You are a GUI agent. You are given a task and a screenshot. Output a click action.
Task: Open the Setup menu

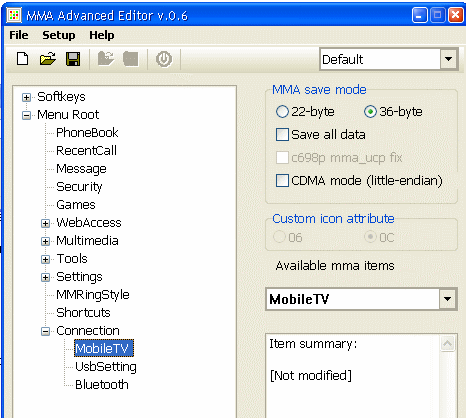[x=59, y=35]
